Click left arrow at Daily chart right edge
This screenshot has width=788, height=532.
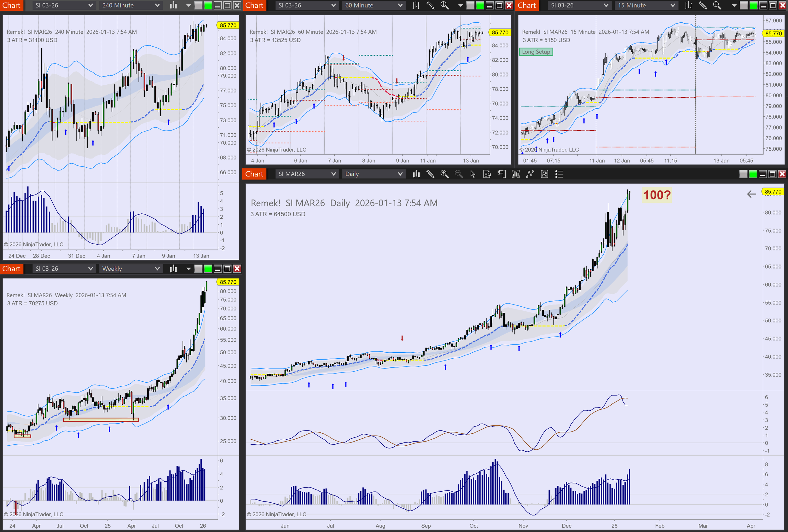pyautogui.click(x=751, y=194)
